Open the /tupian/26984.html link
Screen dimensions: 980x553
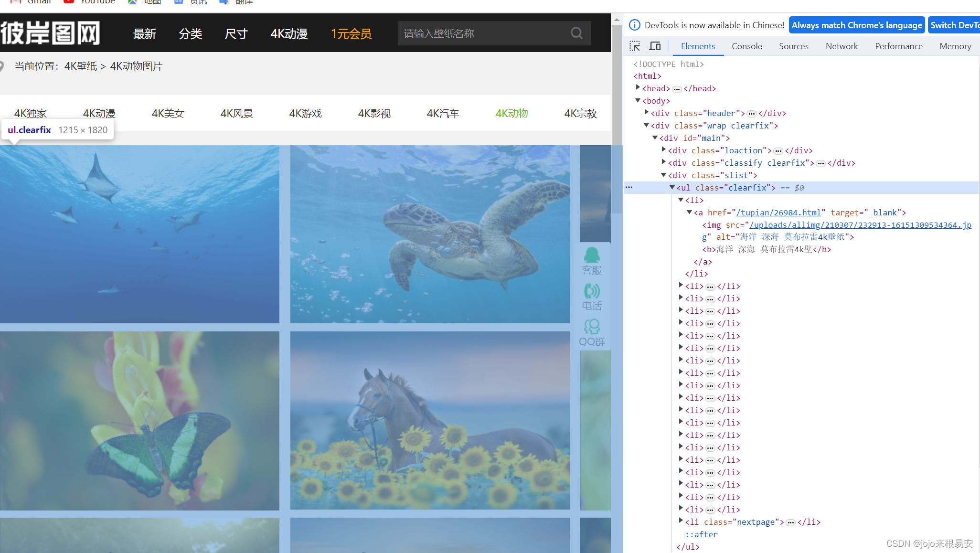click(778, 213)
